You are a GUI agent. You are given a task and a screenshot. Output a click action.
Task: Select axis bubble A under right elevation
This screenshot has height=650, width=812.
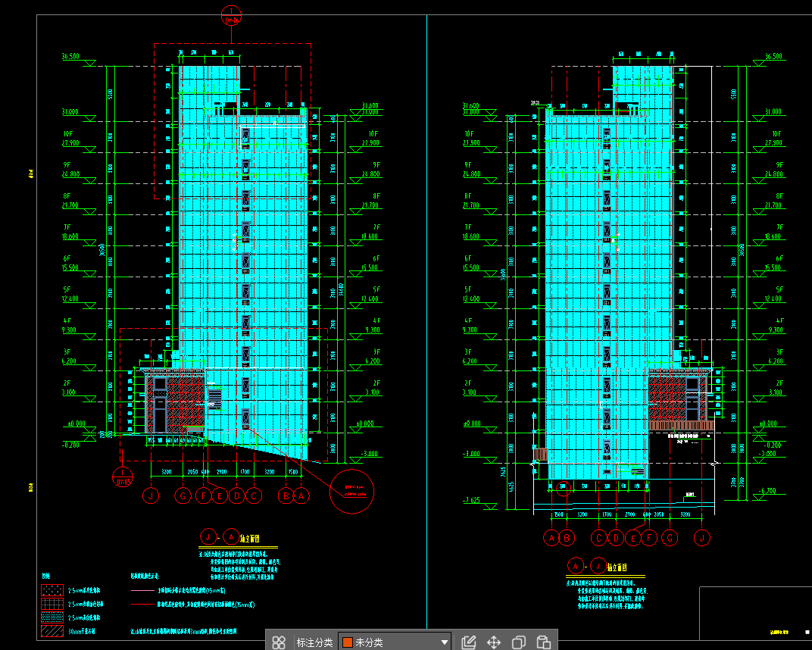point(552,538)
